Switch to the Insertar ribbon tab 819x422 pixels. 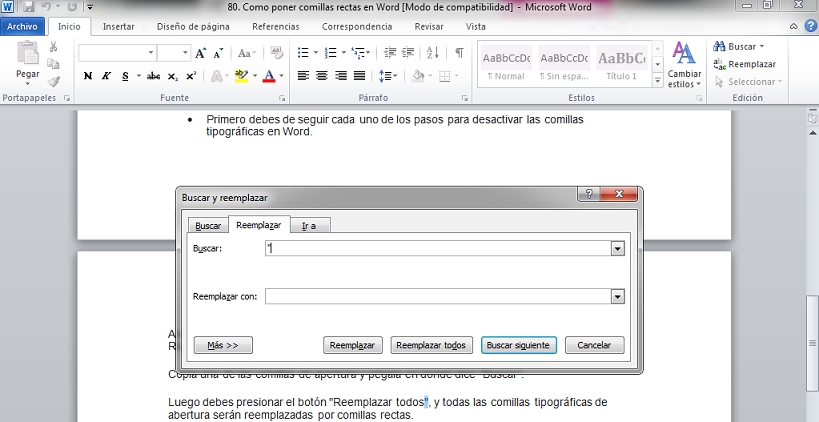(119, 26)
